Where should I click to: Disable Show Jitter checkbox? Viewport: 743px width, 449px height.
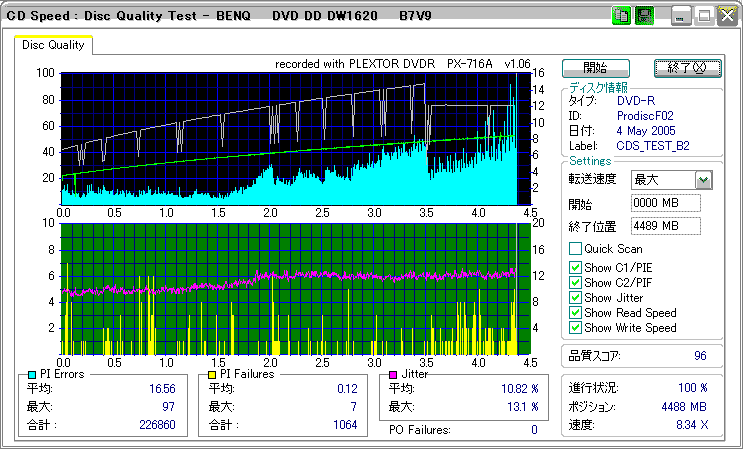575,298
